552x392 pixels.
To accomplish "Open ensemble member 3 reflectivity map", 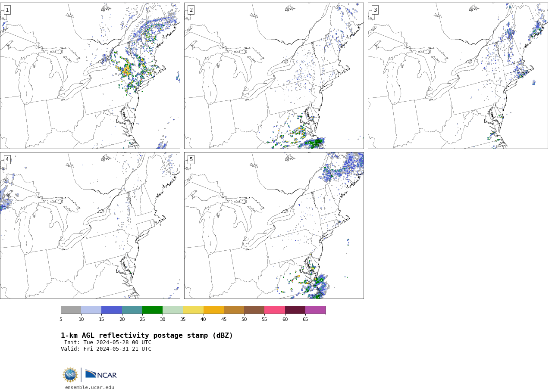I will (458, 76).
